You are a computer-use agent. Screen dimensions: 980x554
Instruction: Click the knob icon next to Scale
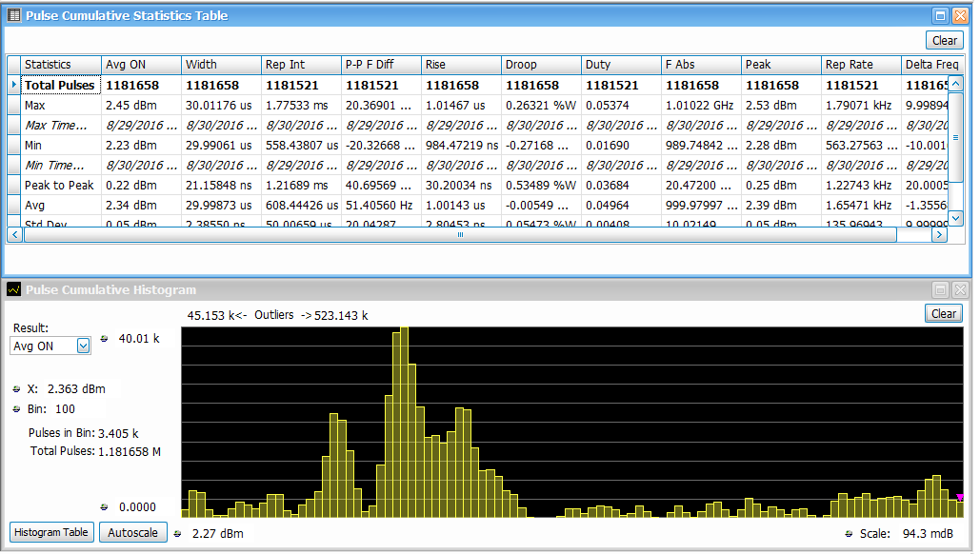(850, 533)
